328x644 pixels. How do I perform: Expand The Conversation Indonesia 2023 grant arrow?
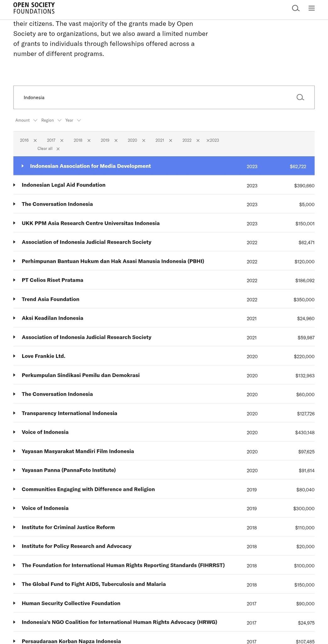(x=14, y=204)
